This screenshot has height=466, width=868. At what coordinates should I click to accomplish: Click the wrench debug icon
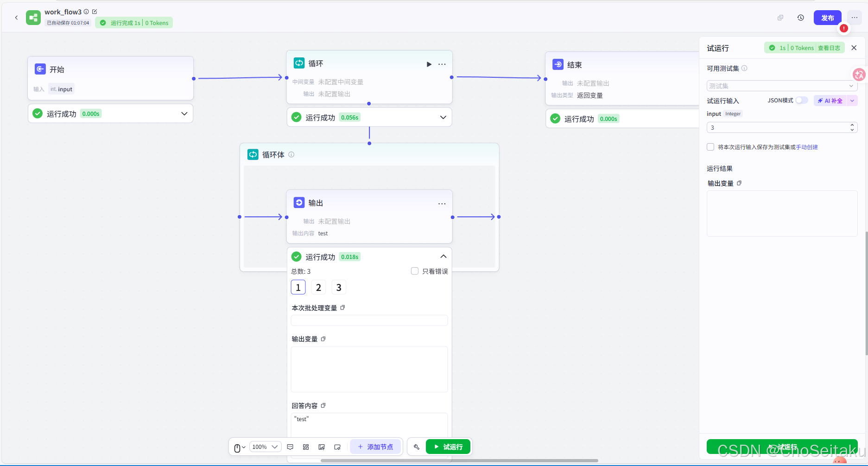[417, 447]
